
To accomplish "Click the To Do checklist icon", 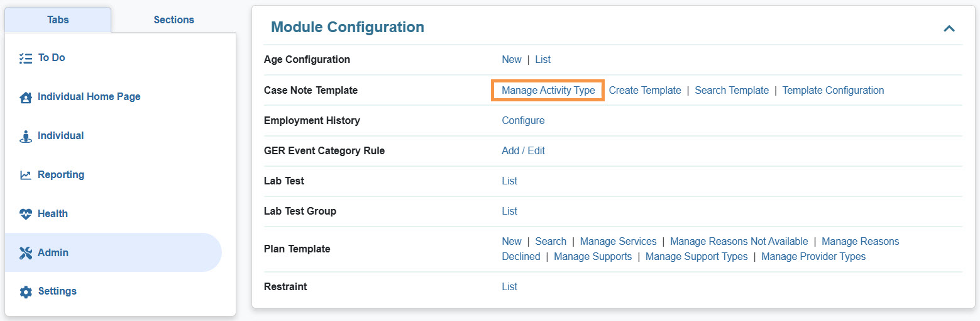I will tap(26, 58).
